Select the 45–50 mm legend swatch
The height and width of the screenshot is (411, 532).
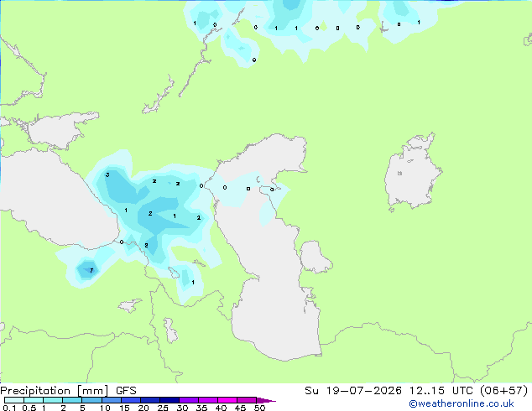click(x=247, y=400)
